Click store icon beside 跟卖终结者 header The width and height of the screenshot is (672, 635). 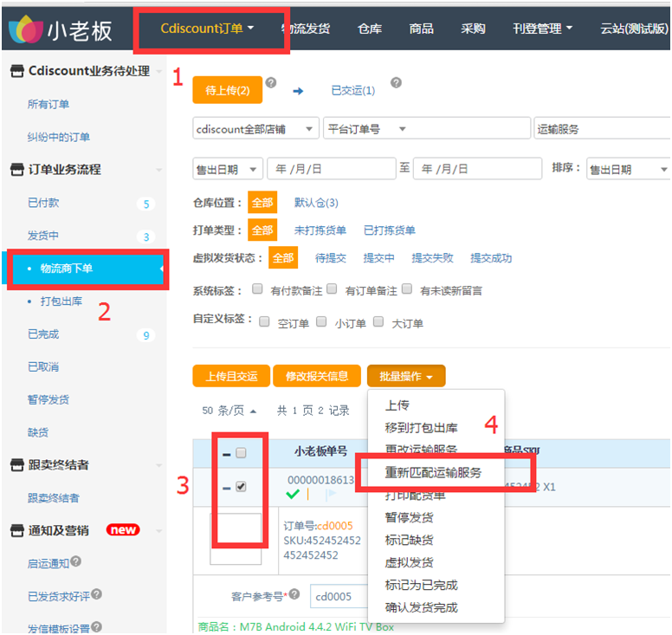click(x=17, y=465)
